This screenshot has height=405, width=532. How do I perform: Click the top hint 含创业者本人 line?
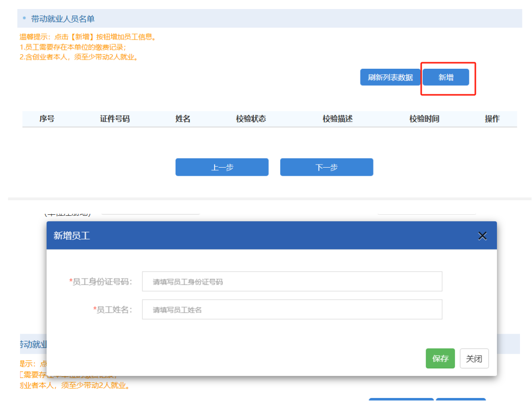(x=79, y=57)
